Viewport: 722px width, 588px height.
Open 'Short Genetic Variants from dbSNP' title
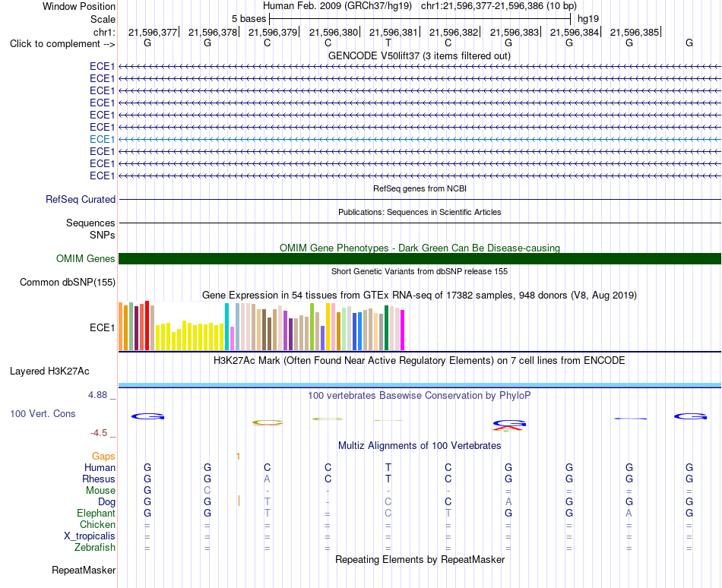pos(420,271)
